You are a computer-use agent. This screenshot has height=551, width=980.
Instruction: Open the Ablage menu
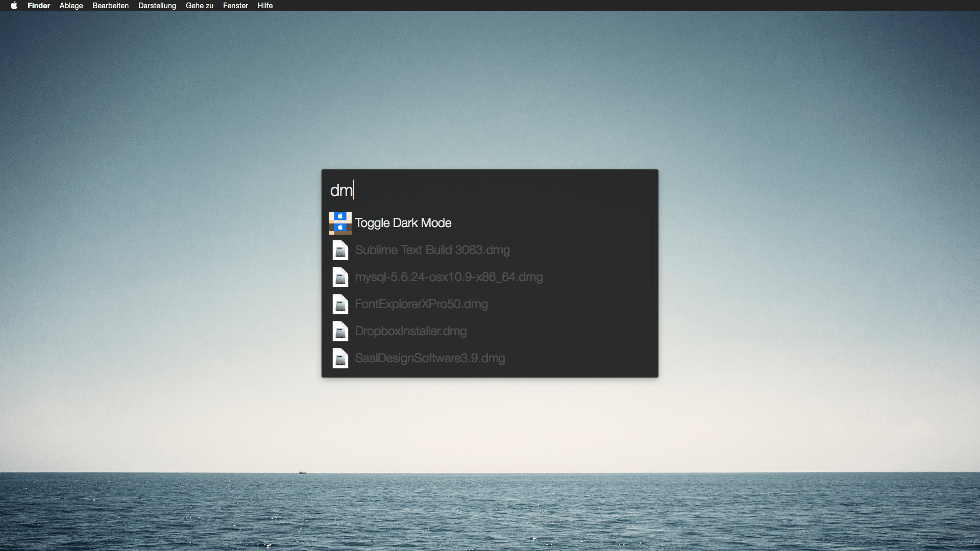click(71, 6)
